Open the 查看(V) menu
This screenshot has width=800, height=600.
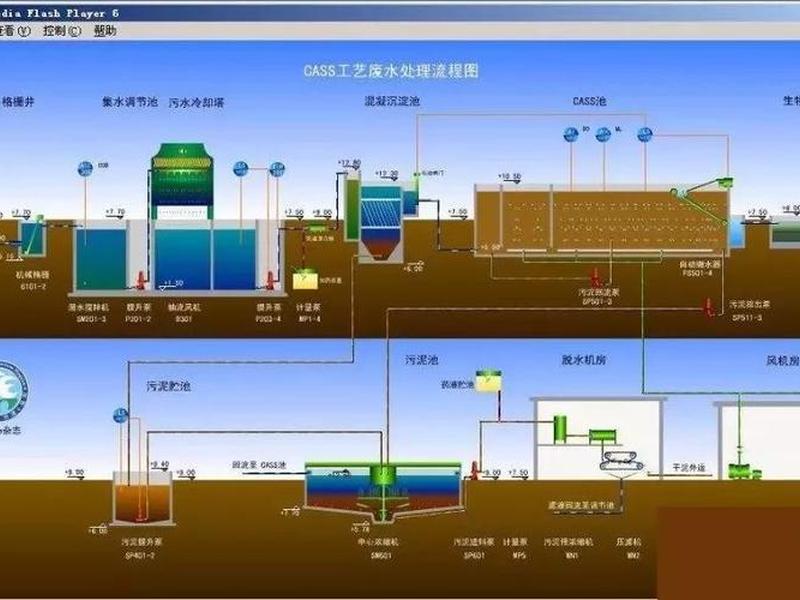pos(14,31)
